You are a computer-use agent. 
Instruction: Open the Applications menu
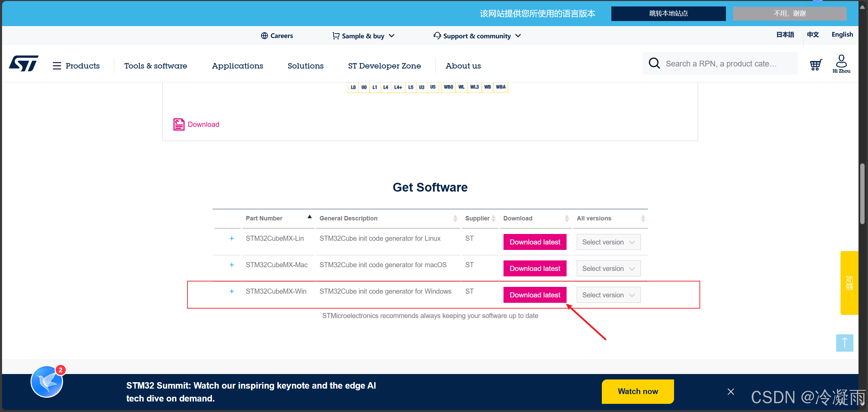pos(237,66)
